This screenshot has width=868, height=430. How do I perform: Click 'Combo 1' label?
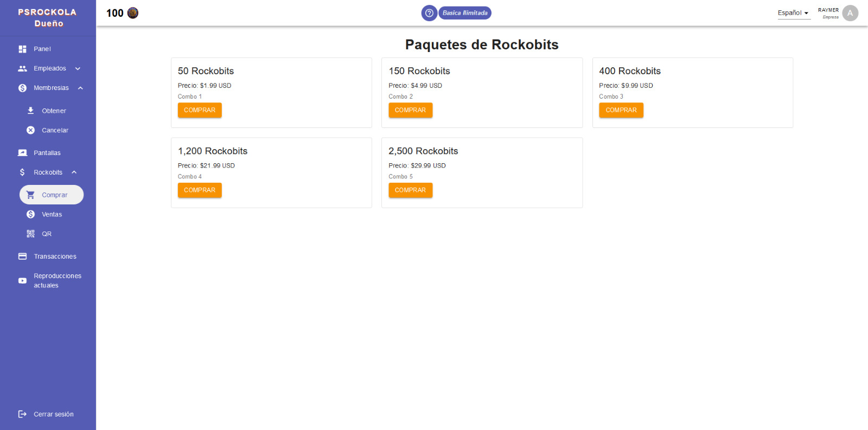pos(190,97)
